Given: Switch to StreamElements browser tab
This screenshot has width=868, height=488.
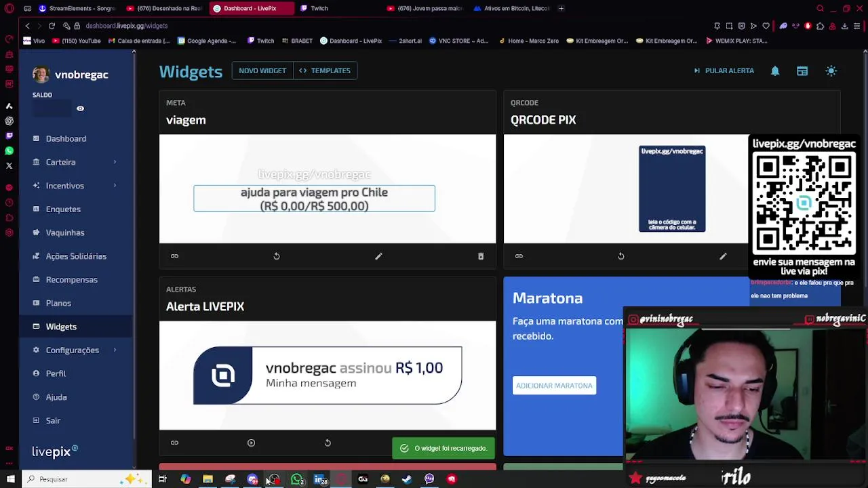Looking at the screenshot, I should tap(77, 8).
